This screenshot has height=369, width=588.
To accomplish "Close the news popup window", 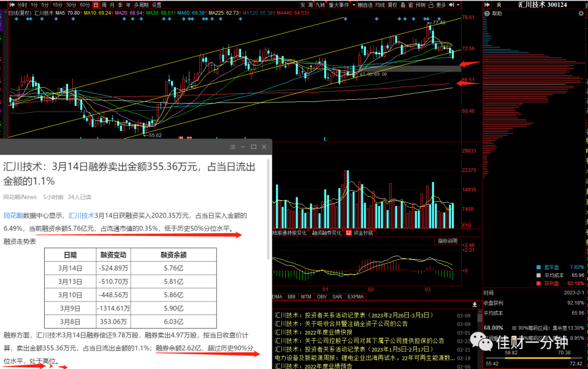I will [264, 147].
